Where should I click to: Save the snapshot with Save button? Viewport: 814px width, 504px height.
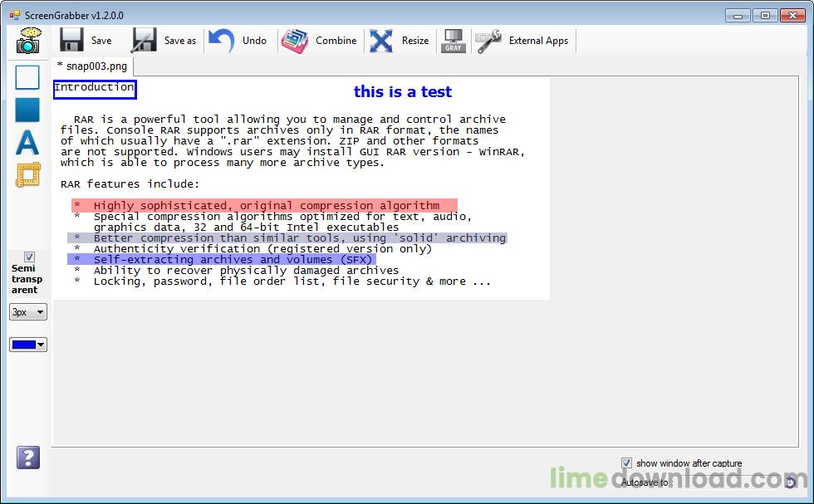click(86, 41)
